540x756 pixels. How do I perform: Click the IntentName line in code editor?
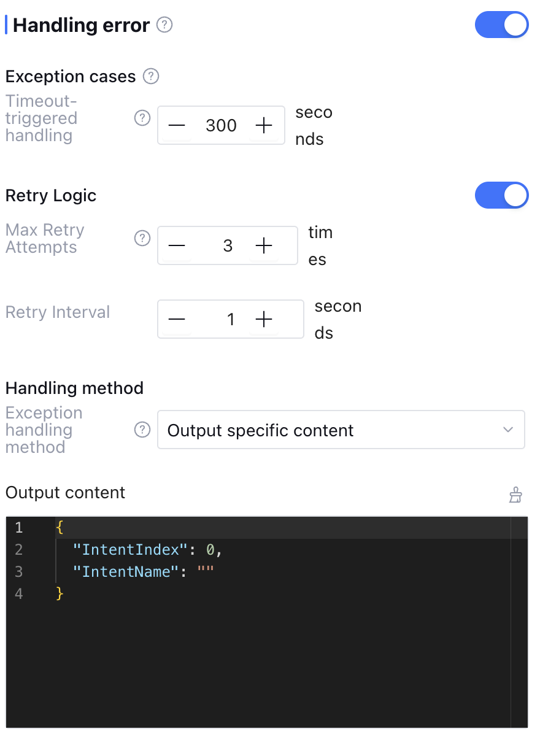[x=143, y=572]
